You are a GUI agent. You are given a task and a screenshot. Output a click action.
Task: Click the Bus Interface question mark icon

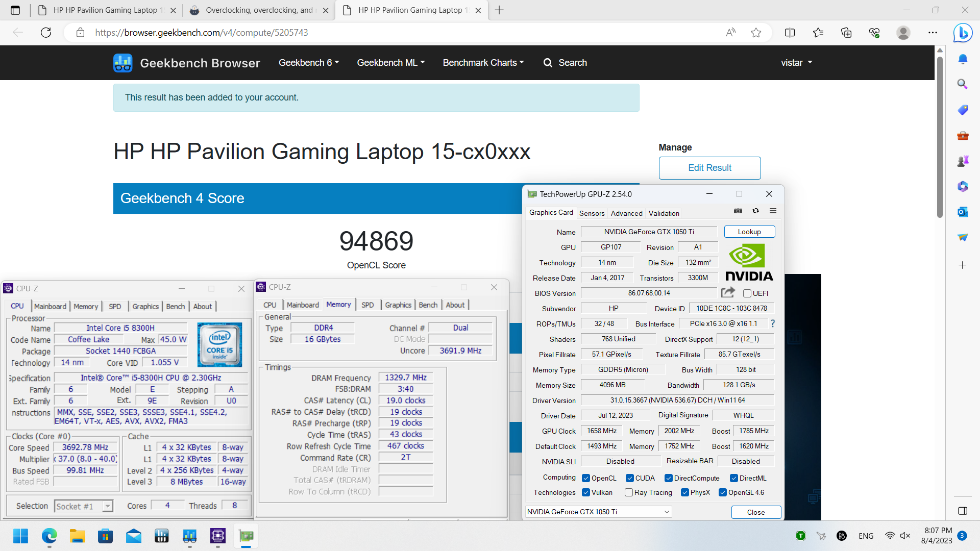point(773,323)
